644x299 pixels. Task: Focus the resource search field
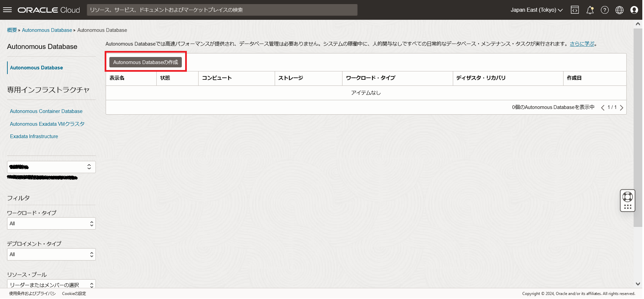tap(222, 10)
